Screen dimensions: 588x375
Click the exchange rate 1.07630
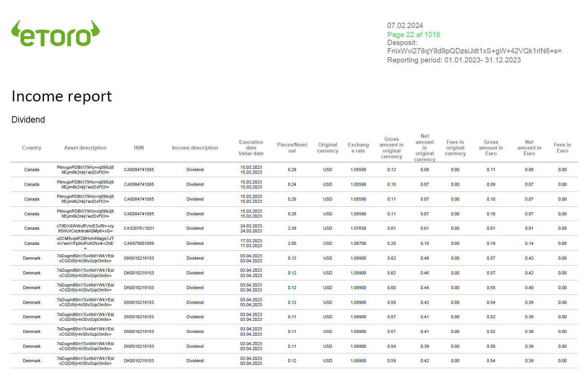click(x=358, y=228)
